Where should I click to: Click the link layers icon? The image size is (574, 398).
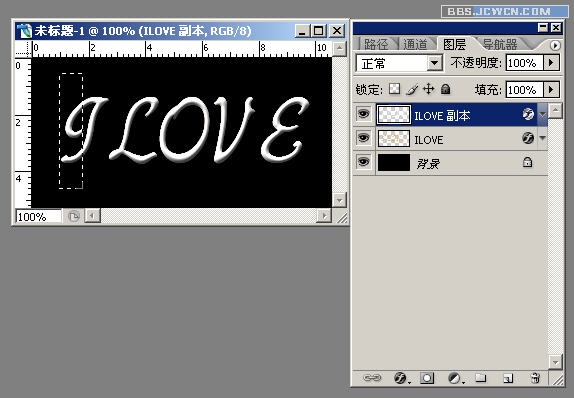(372, 377)
